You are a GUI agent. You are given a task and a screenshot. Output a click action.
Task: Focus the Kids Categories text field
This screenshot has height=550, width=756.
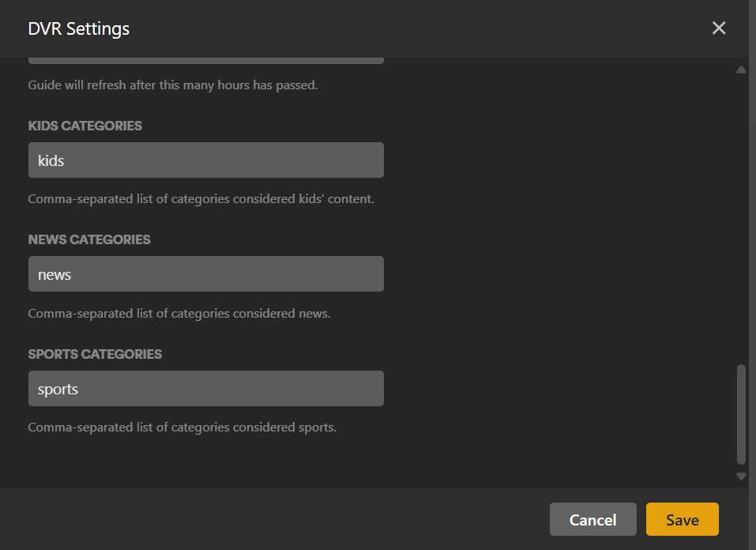(x=205, y=160)
